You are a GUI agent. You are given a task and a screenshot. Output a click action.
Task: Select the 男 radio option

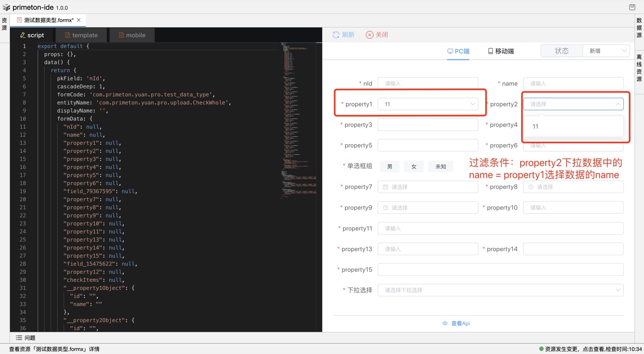(390, 166)
